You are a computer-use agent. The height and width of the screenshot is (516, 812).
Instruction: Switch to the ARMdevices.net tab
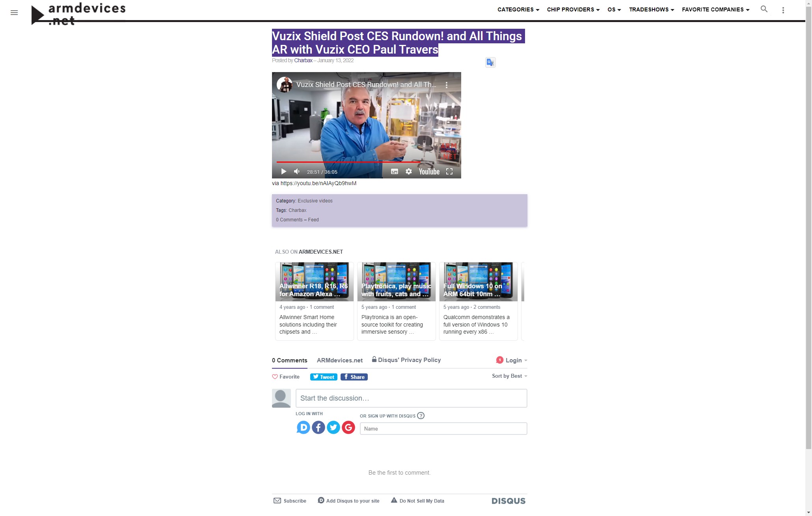340,360
